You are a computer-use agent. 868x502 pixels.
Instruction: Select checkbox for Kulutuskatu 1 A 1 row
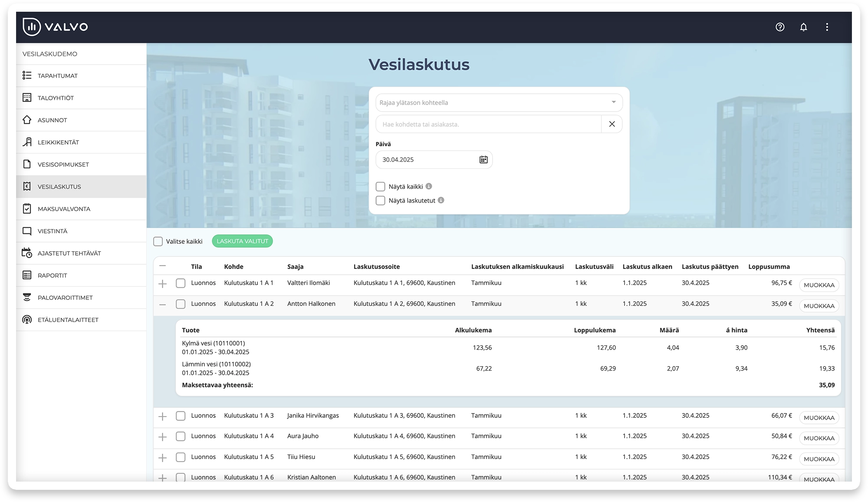click(181, 283)
